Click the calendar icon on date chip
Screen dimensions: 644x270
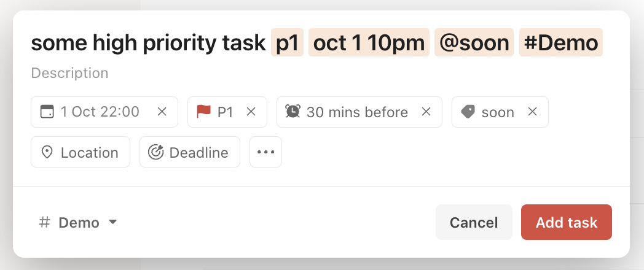pos(47,112)
